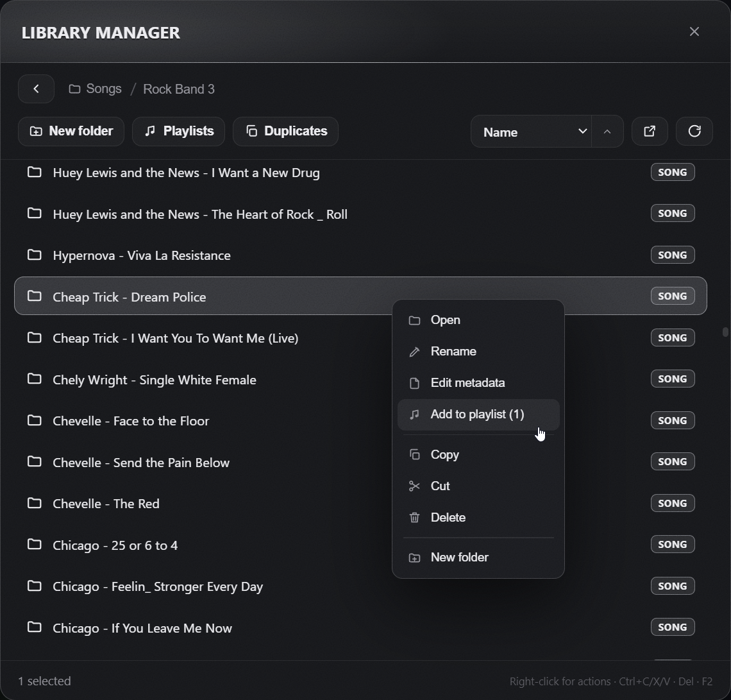Click SONG badge on Hypernova row

tap(673, 255)
